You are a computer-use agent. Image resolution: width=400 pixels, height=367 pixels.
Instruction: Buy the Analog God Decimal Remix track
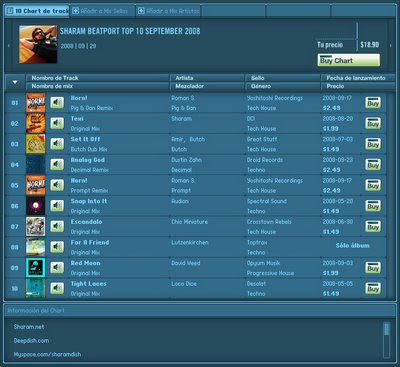(x=373, y=165)
